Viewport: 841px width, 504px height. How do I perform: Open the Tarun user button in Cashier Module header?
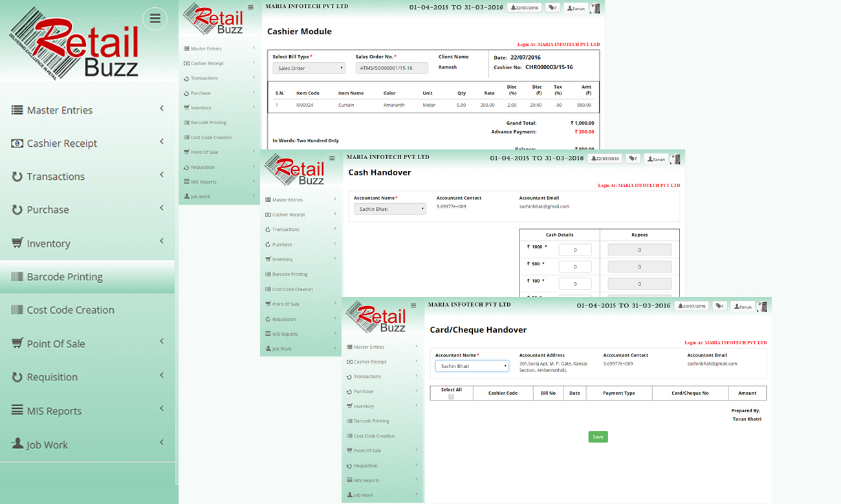tap(576, 8)
